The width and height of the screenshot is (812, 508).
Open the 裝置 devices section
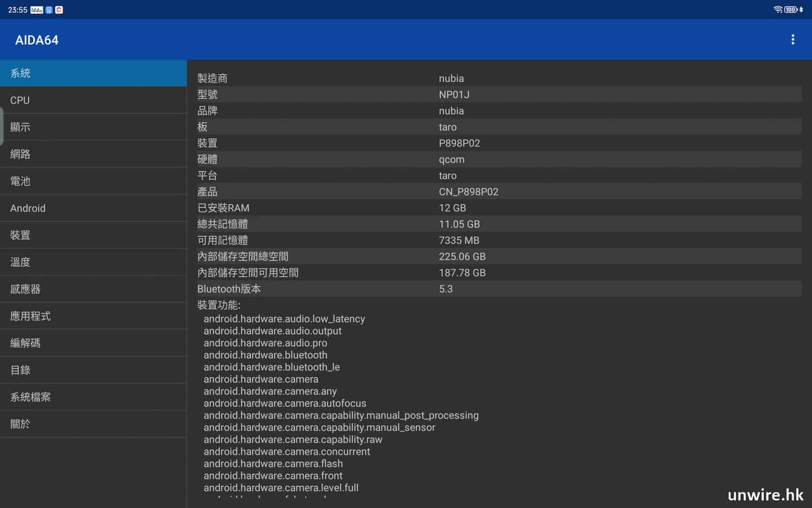pyautogui.click(x=93, y=235)
